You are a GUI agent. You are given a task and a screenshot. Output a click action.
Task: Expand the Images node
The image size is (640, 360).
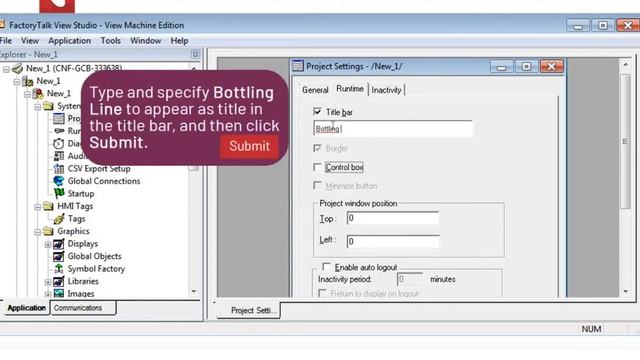pos(48,294)
